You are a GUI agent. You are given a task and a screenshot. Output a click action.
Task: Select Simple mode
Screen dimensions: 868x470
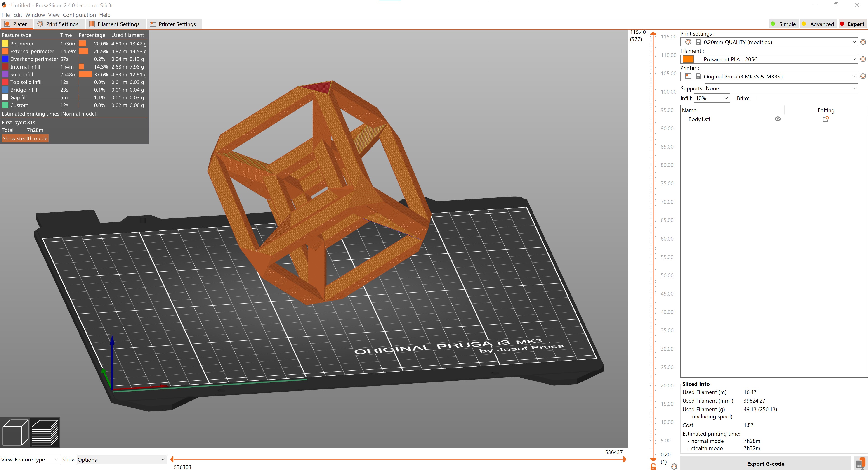784,24
